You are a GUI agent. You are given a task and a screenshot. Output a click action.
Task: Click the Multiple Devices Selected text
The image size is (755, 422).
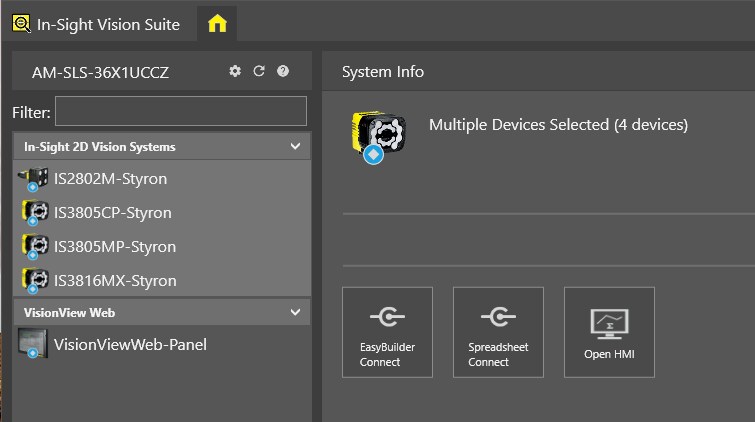click(558, 125)
